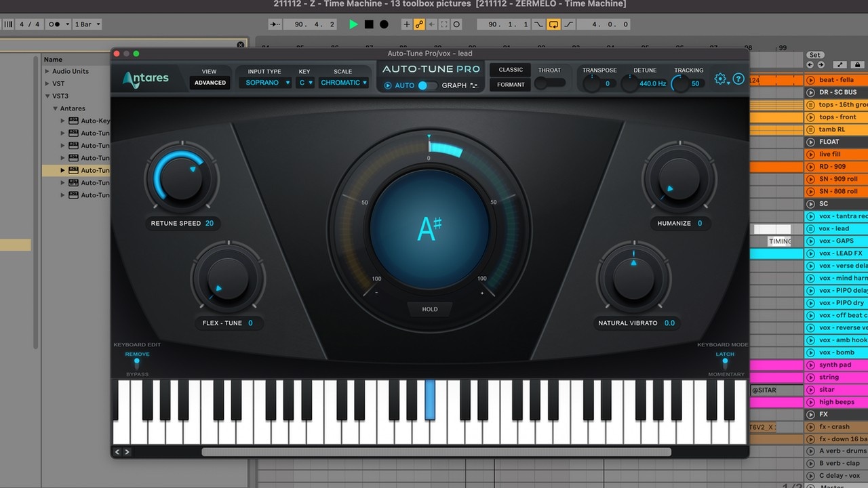
Task: Click the Retune Speed knob
Action: [181, 179]
